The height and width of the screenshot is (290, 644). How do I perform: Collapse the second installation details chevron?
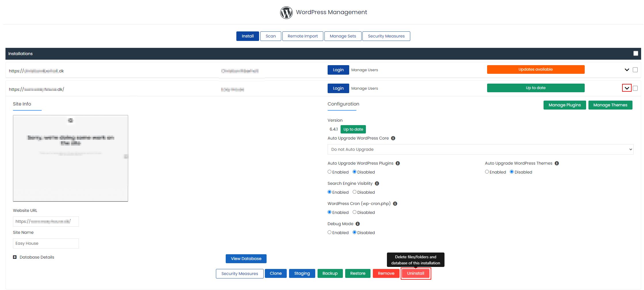pyautogui.click(x=627, y=88)
